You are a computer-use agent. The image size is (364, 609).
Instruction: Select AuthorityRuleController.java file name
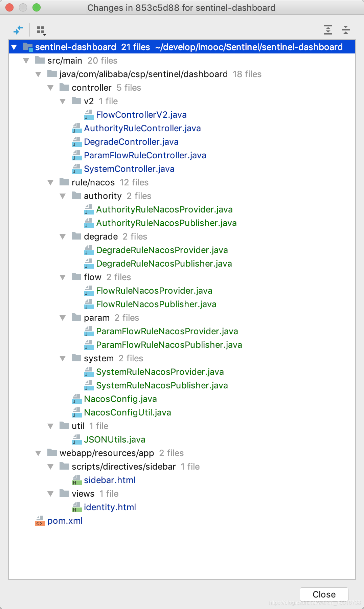142,128
